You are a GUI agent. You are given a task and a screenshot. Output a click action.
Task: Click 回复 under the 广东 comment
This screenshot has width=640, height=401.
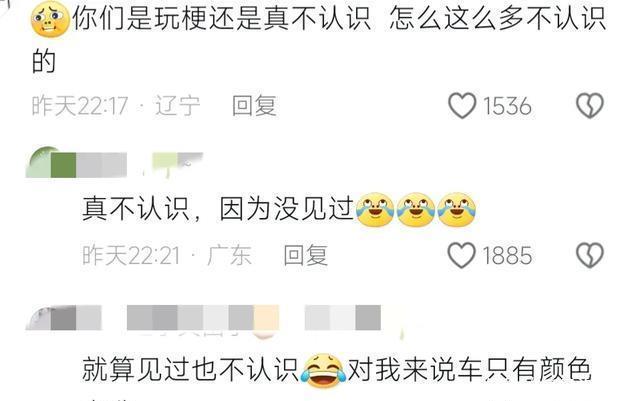[306, 255]
